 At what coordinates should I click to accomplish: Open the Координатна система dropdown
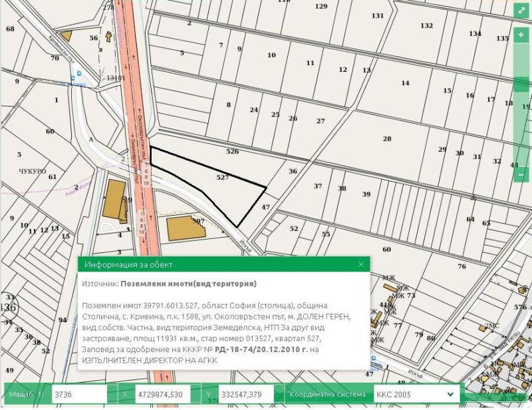tap(417, 395)
